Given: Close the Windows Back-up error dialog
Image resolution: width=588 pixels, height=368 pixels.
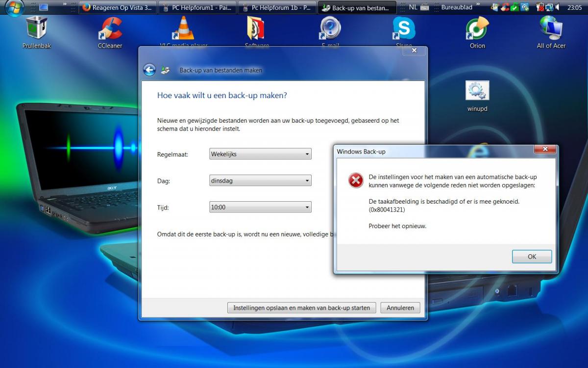Looking at the screenshot, I should point(544,149).
